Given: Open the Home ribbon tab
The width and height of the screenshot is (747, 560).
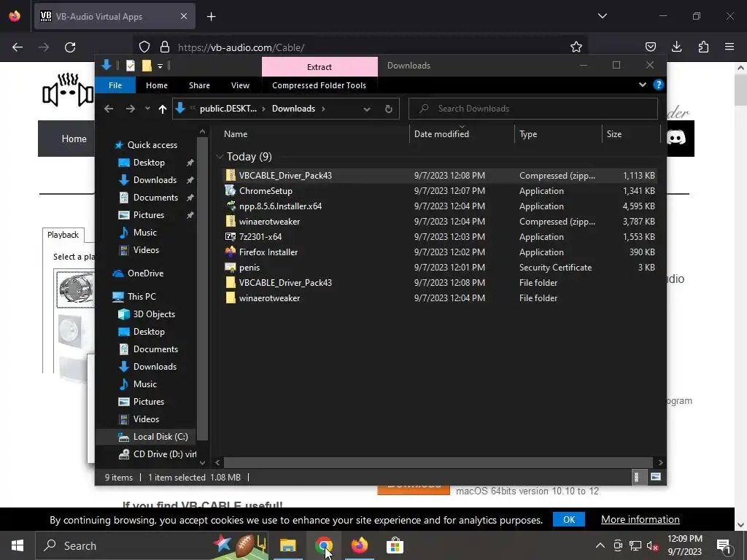Looking at the screenshot, I should coord(157,85).
